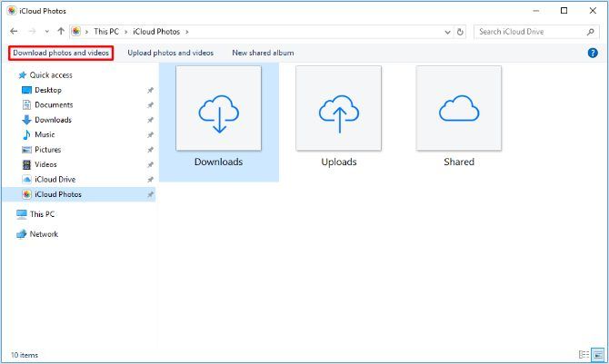Image resolution: width=609 pixels, height=364 pixels.
Task: Create a New shared album
Action: click(x=263, y=53)
